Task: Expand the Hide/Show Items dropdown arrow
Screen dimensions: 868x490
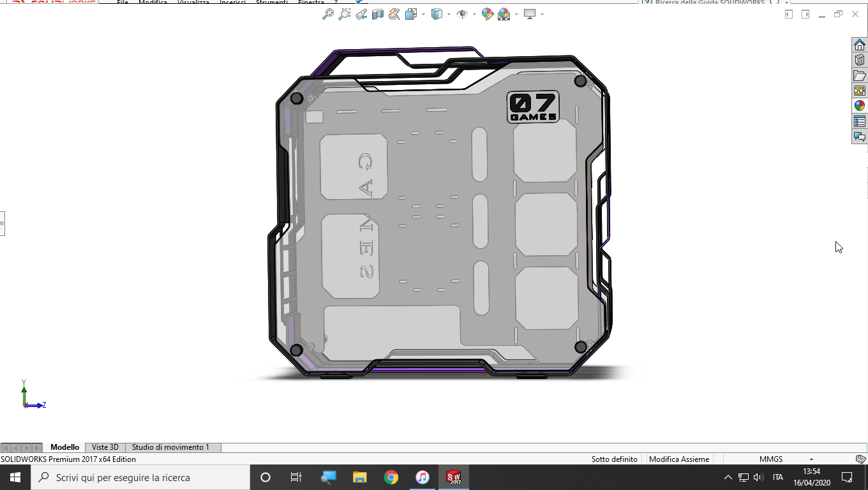Action: [474, 14]
